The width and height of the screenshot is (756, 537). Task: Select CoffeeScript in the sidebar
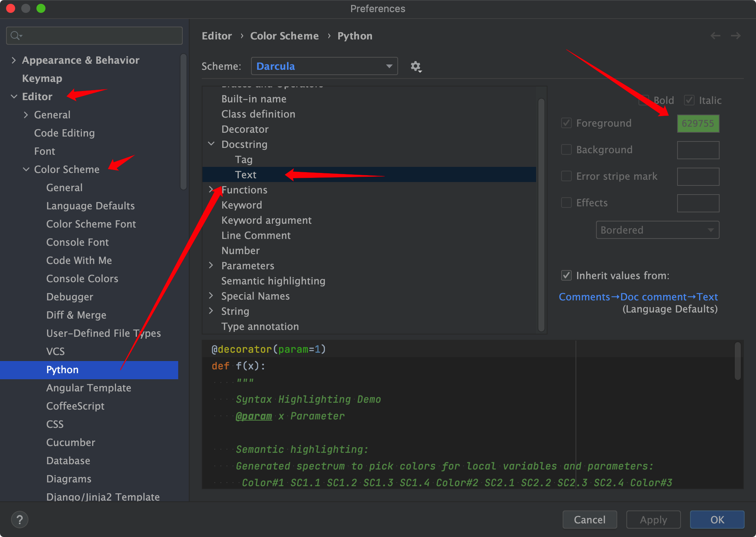(x=75, y=406)
